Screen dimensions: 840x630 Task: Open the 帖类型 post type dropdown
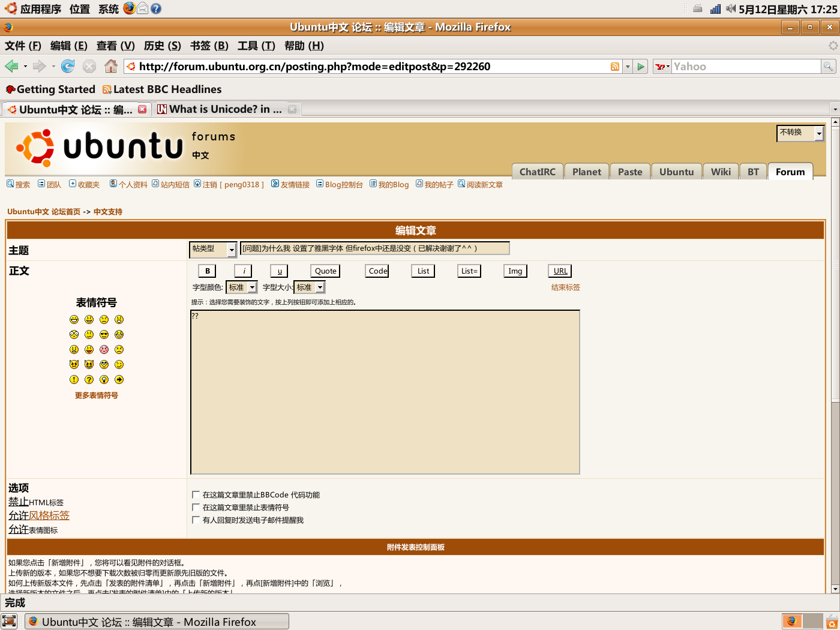213,249
